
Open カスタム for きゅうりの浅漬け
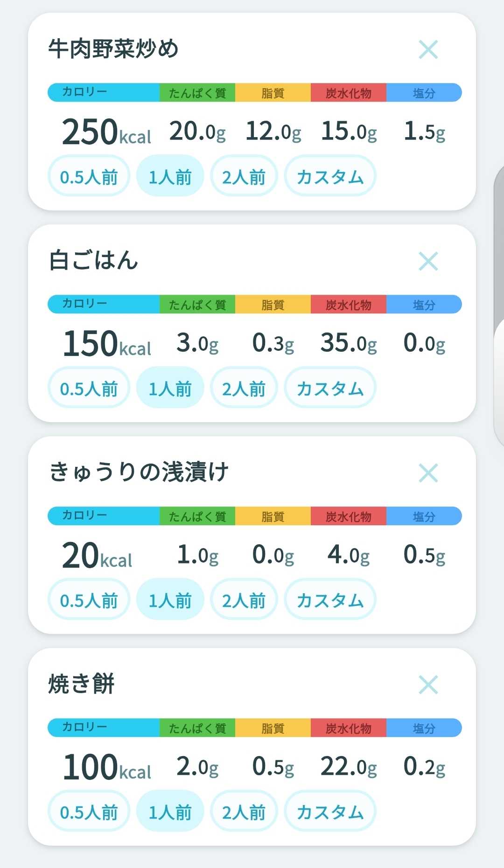tap(330, 599)
